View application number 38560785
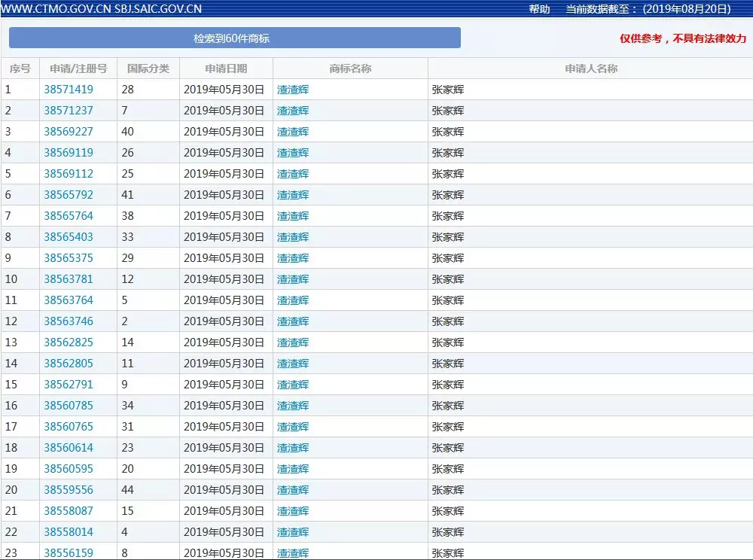This screenshot has width=753, height=560. point(69,406)
